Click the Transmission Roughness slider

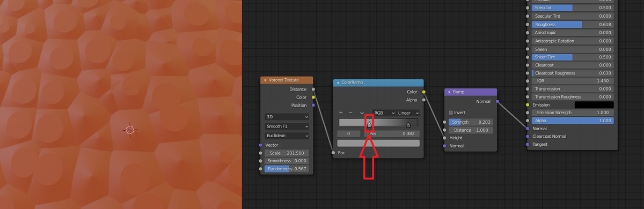click(x=573, y=97)
